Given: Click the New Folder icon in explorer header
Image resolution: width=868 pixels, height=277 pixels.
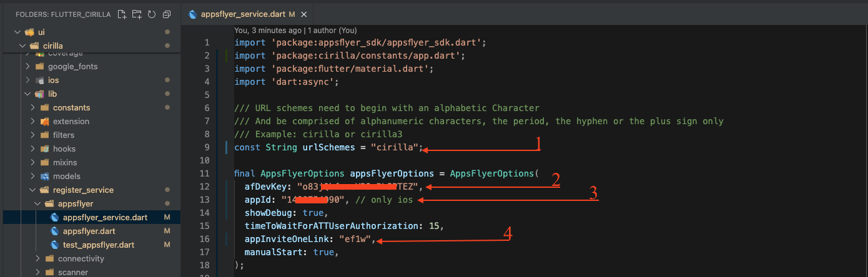Looking at the screenshot, I should click(x=137, y=14).
